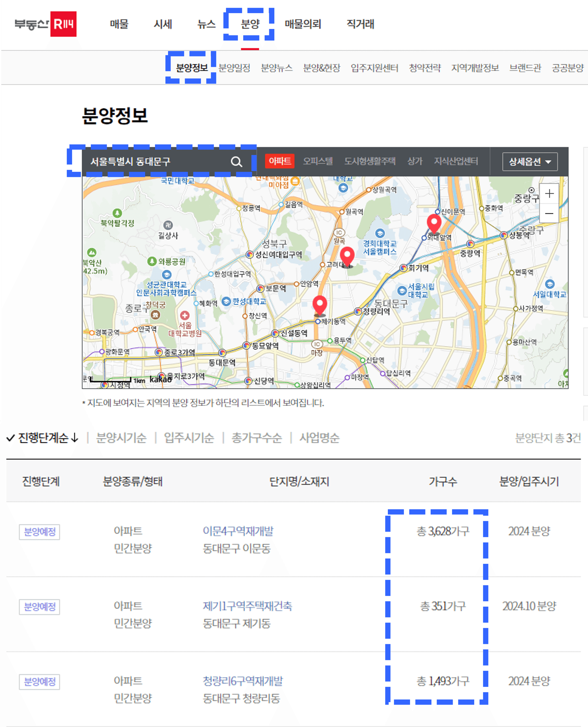The height and width of the screenshot is (727, 588).
Task: Click 분양예정 badge in 이문4구역재개발 row
Action: [x=39, y=532]
